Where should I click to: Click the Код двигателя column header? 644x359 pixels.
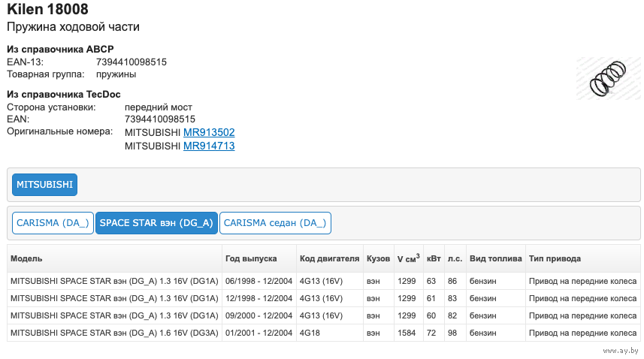tap(329, 258)
